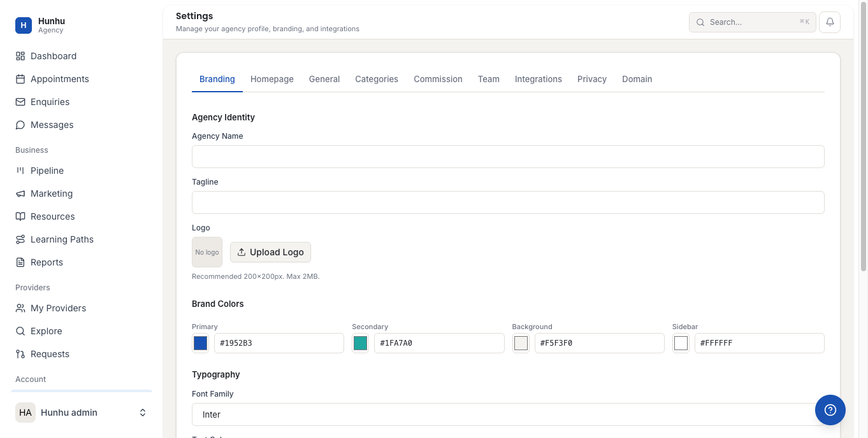Click the Resources book icon
The image size is (868, 438).
coord(20,216)
